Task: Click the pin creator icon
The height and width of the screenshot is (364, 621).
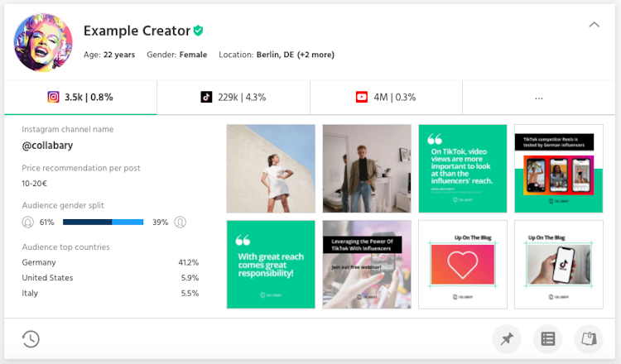Action: click(x=507, y=338)
